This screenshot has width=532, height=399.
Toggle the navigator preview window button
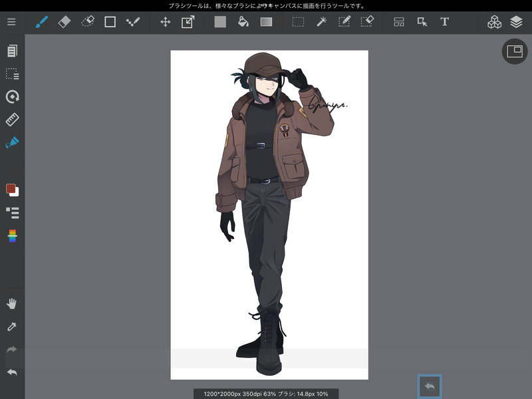(x=515, y=52)
